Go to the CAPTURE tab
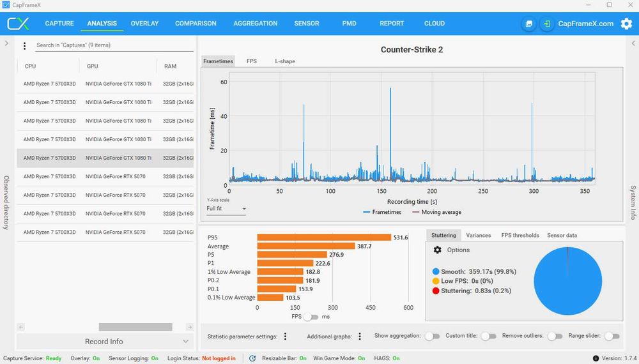Screen dimensions: 639x364 pyautogui.click(x=59, y=24)
